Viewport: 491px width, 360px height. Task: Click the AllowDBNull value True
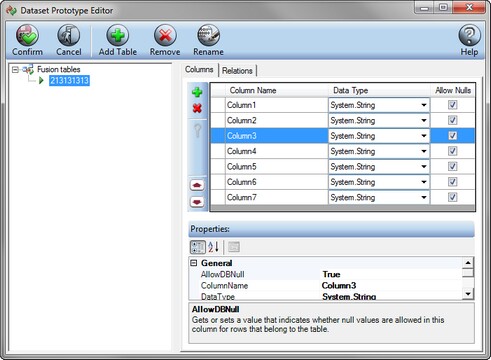[x=331, y=274]
